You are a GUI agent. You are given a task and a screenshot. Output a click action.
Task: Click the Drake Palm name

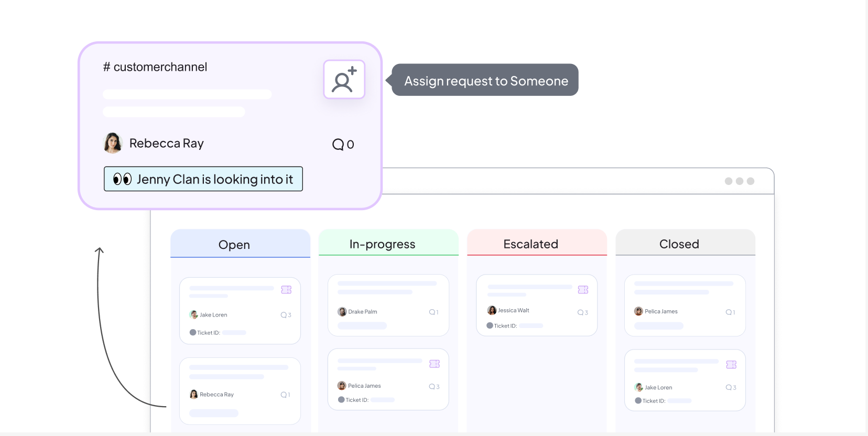[x=363, y=312]
